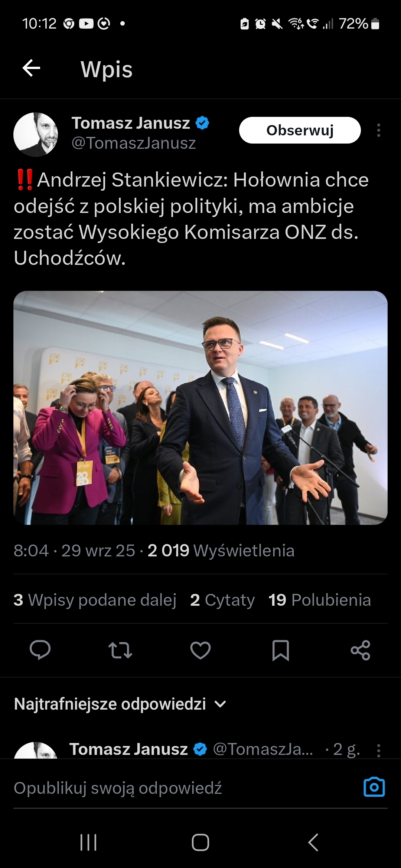Tap the Android recent apps button

click(88, 842)
